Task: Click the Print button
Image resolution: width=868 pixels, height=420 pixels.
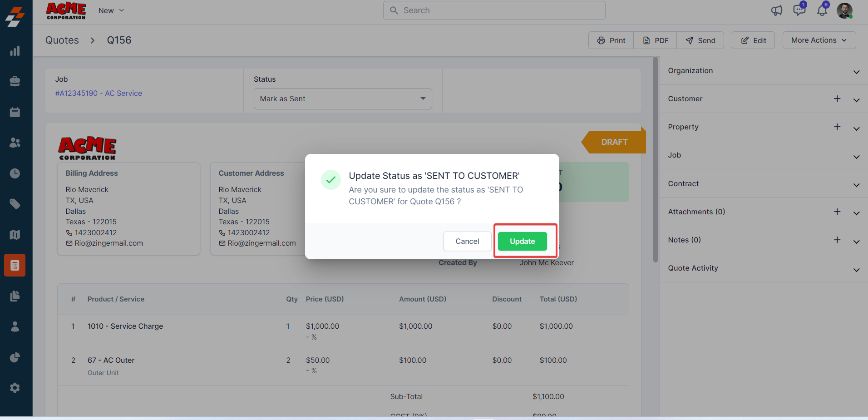Action: tap(611, 40)
